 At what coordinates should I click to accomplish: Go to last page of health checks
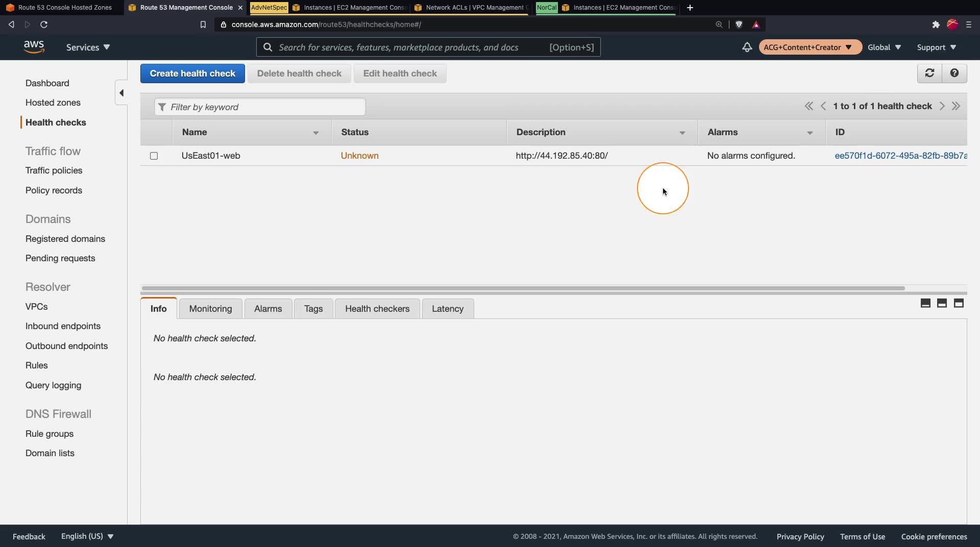click(x=956, y=106)
